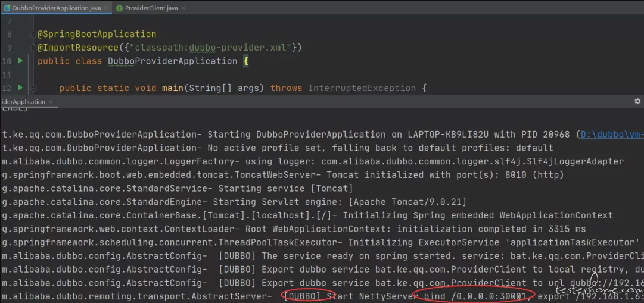644x303 pixels.
Task: Click the "initialization completed in 3315 ms" log line
Action: tap(294, 229)
